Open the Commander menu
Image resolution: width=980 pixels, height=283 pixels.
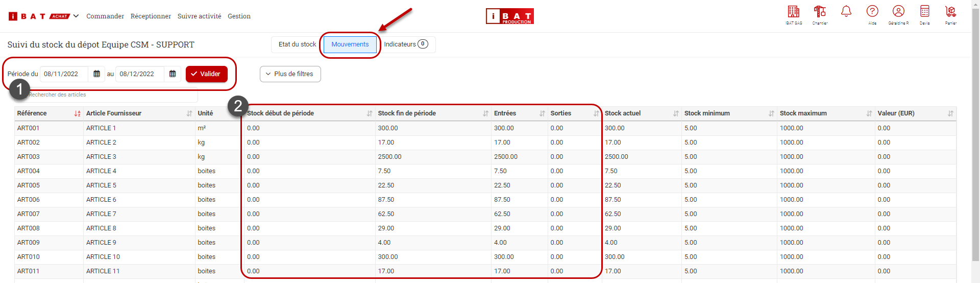105,16
